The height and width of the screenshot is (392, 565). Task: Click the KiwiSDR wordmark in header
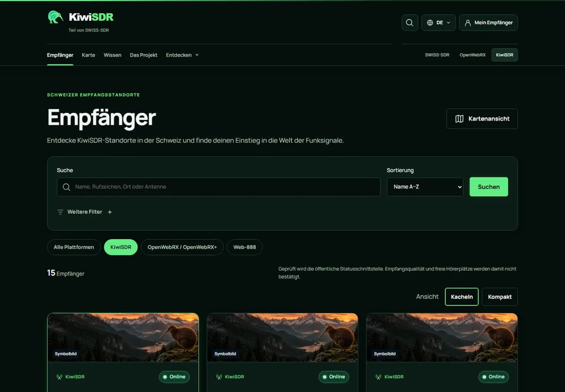[x=91, y=17]
